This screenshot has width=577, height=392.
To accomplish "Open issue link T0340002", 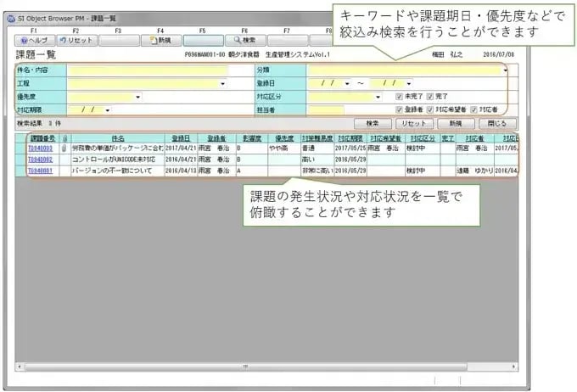I will coord(40,159).
